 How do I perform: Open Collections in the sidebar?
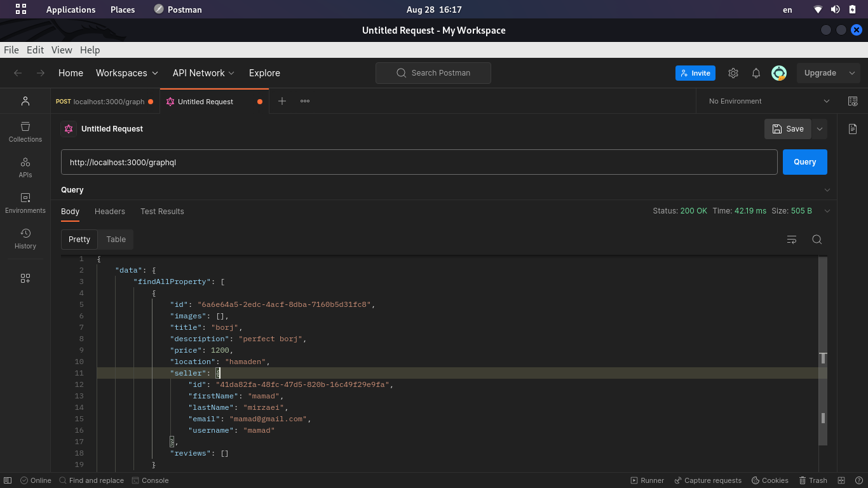pyautogui.click(x=25, y=132)
